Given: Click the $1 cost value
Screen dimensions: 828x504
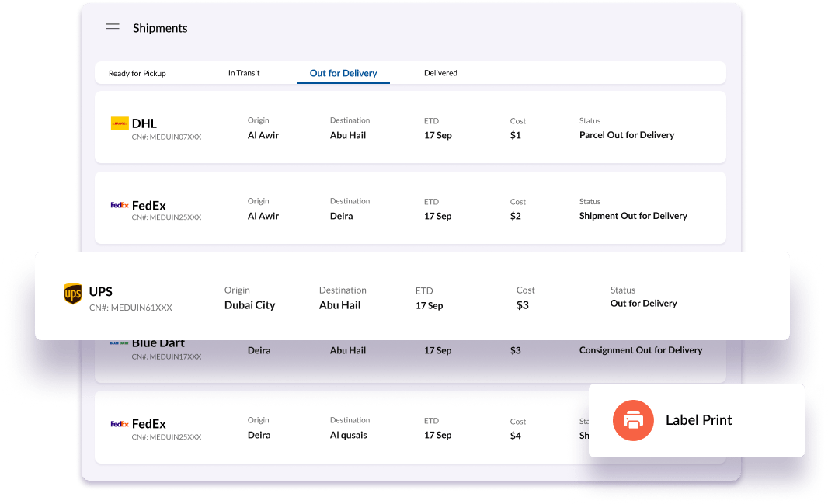Looking at the screenshot, I should (x=516, y=136).
